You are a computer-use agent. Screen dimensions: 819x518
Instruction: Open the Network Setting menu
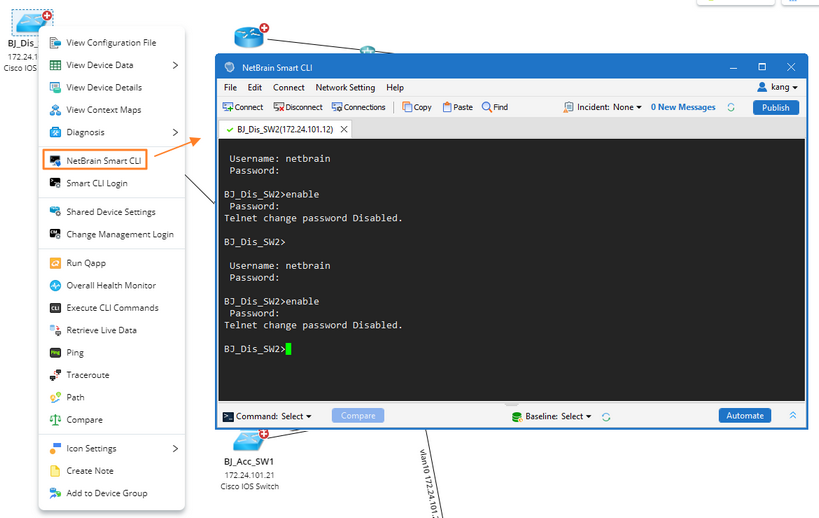pyautogui.click(x=345, y=88)
